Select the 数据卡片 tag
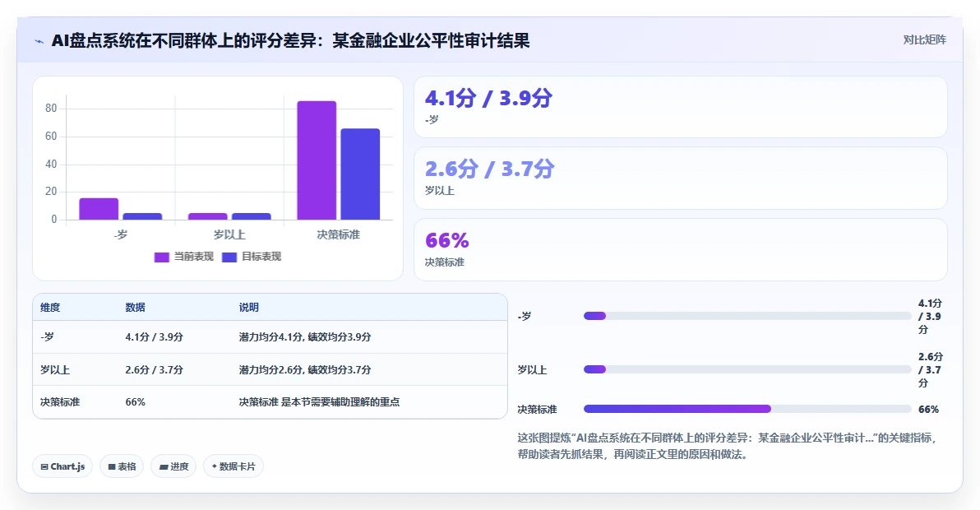This screenshot has width=980, height=510. pyautogui.click(x=233, y=466)
